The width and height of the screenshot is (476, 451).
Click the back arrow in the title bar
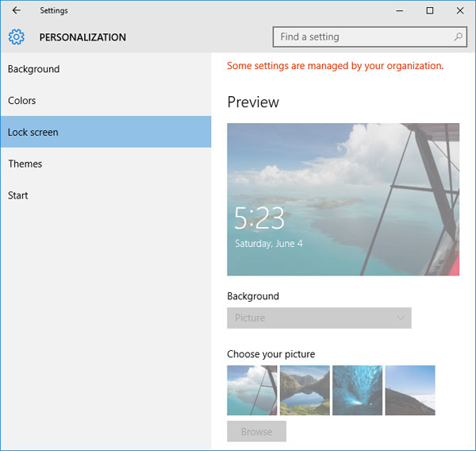click(x=16, y=10)
